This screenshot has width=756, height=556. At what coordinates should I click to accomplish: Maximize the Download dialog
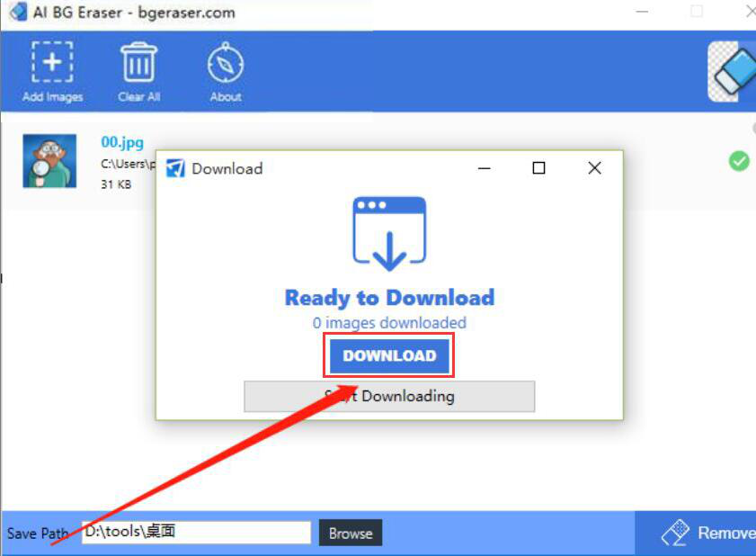(538, 168)
